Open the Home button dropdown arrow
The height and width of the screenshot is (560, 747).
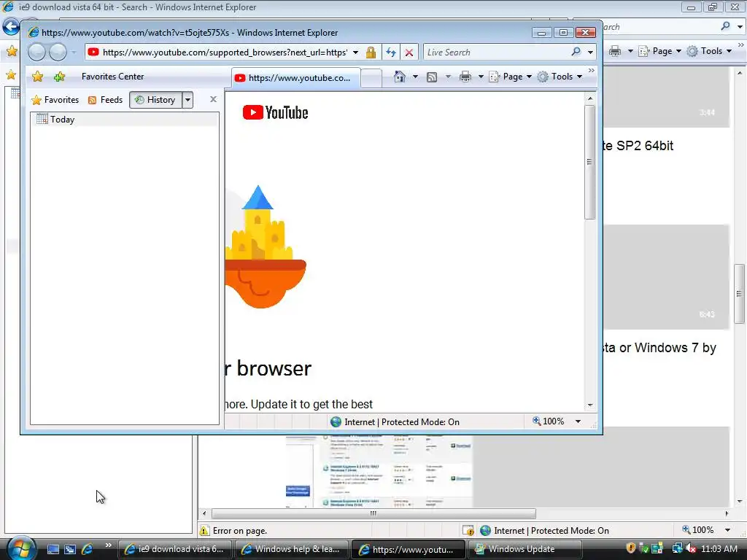point(415,77)
